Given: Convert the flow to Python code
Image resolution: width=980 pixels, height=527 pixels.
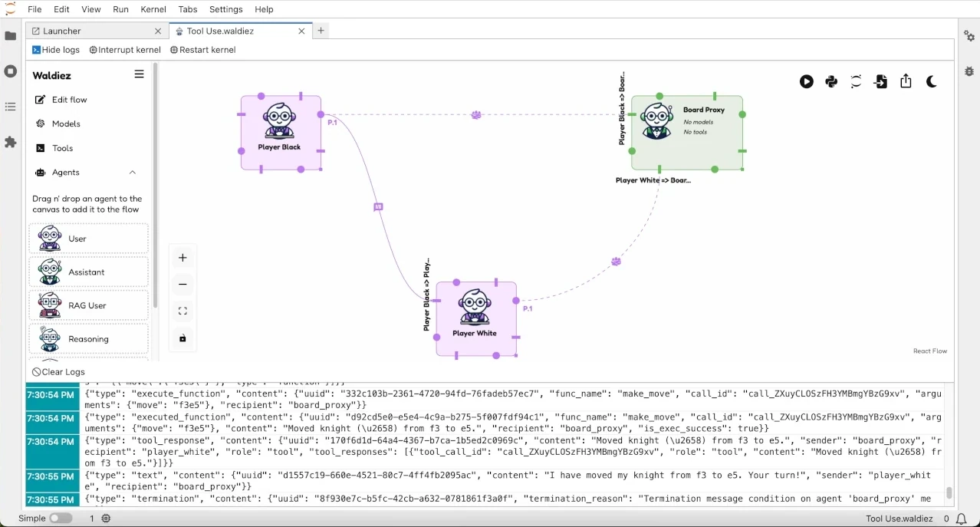Looking at the screenshot, I should coord(831,81).
